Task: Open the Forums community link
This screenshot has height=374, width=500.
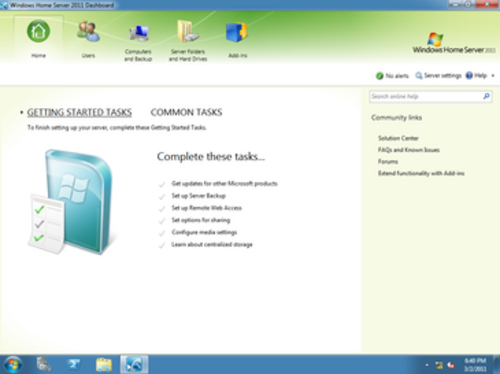Action: click(388, 162)
